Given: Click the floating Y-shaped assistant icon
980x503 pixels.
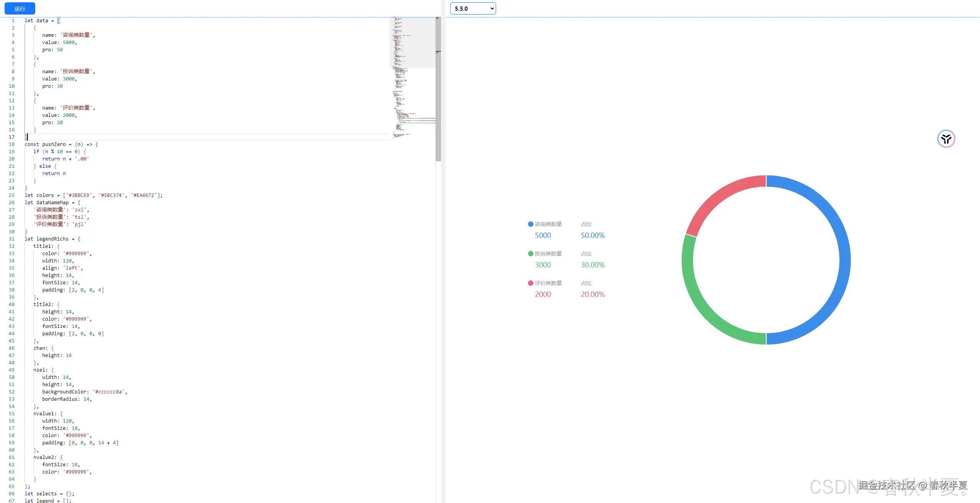Looking at the screenshot, I should click(946, 139).
